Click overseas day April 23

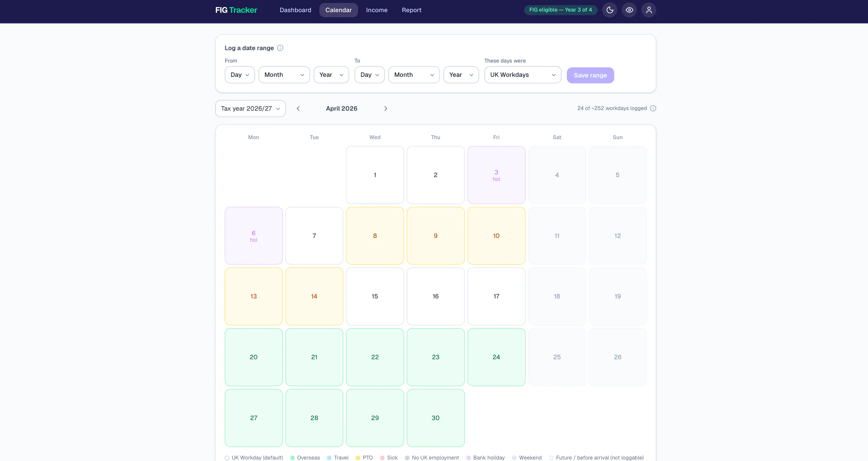pyautogui.click(x=435, y=357)
